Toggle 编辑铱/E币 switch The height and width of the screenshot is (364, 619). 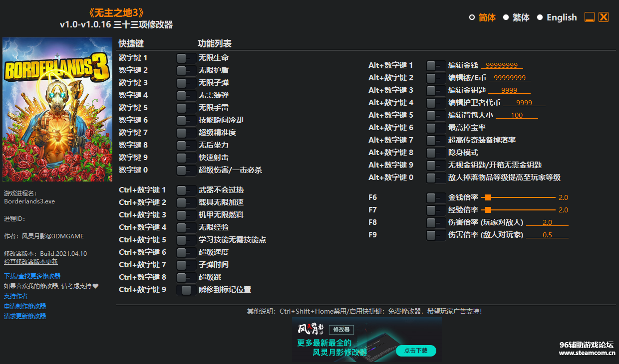tap(435, 78)
